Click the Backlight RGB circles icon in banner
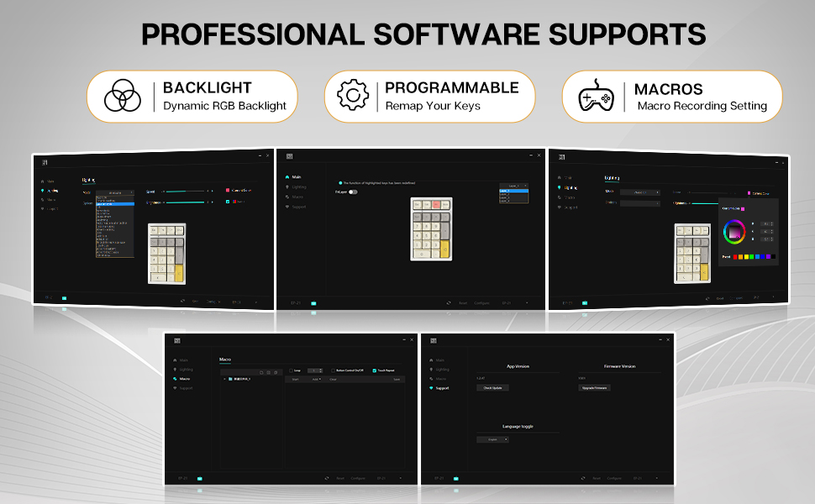Screen dimensions: 815x504 (x=122, y=96)
